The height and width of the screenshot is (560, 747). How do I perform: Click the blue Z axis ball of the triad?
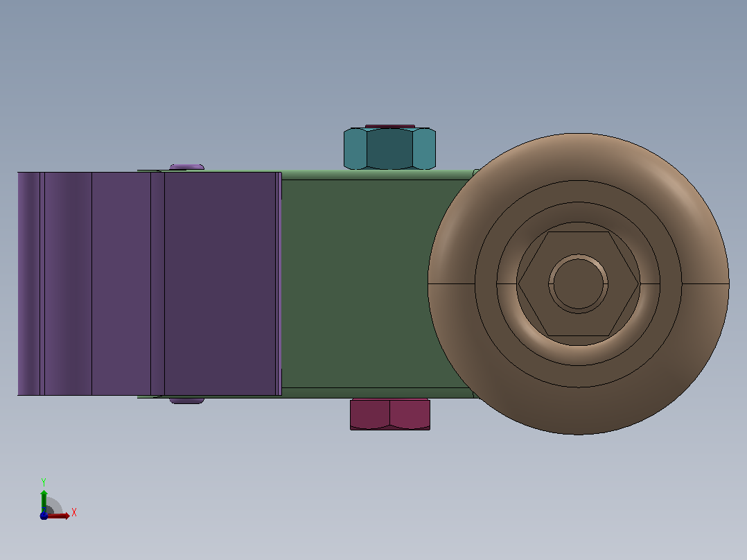[x=44, y=516]
